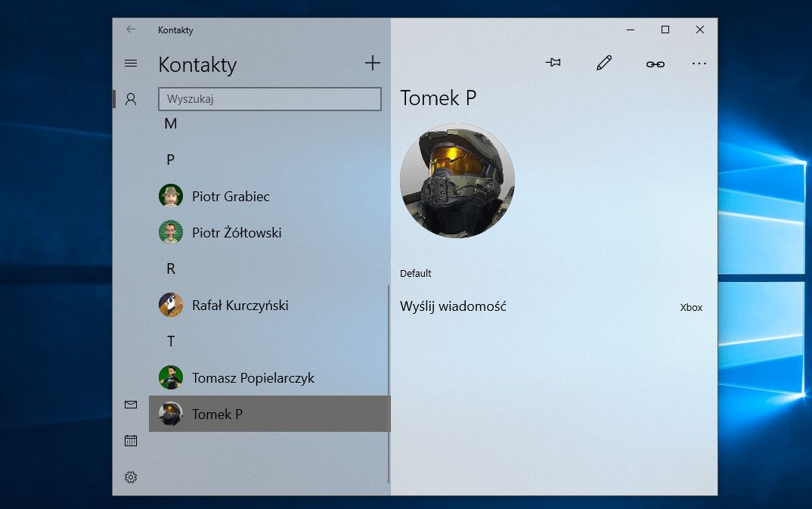Click Piotr Grabiec's avatar picture
812x509 pixels.
(171, 196)
